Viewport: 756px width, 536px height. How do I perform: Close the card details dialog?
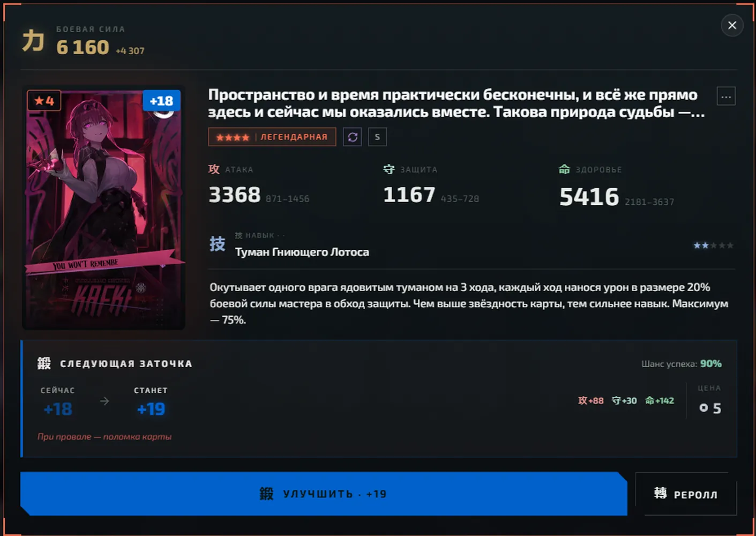point(732,25)
